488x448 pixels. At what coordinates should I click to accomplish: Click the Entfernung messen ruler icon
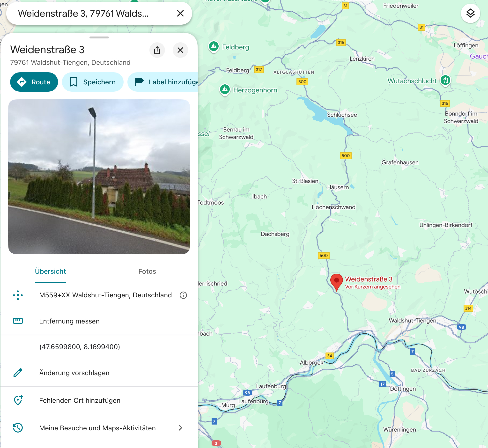[x=18, y=321]
